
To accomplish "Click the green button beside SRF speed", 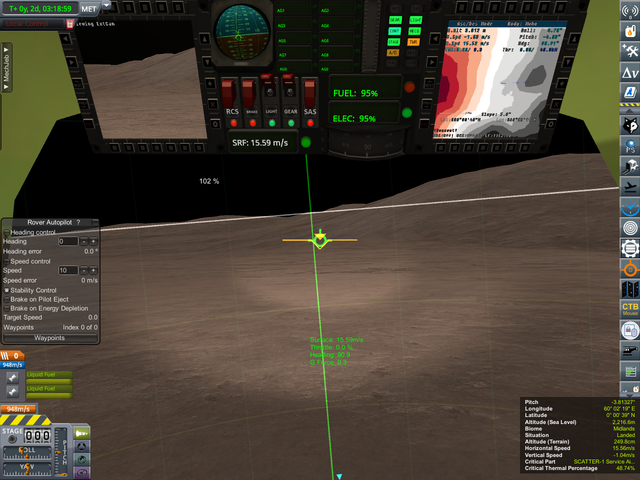I will click(x=306, y=142).
